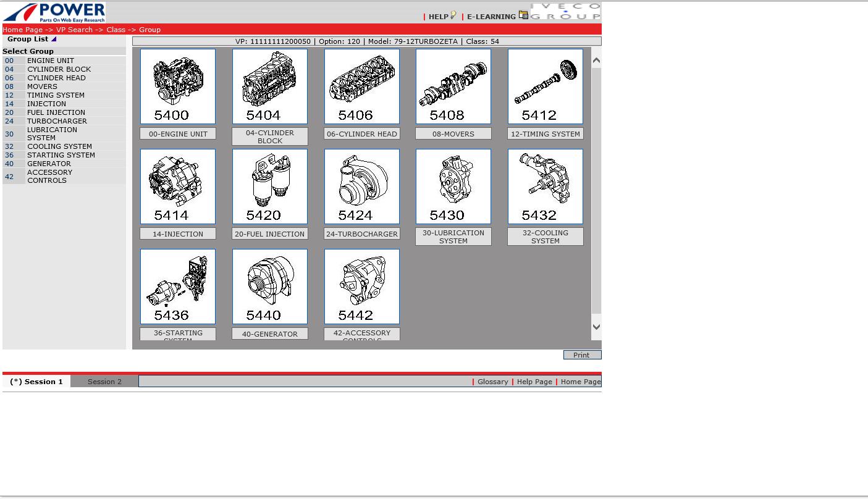
Task: Select MOVERS in group list
Action: click(x=42, y=86)
